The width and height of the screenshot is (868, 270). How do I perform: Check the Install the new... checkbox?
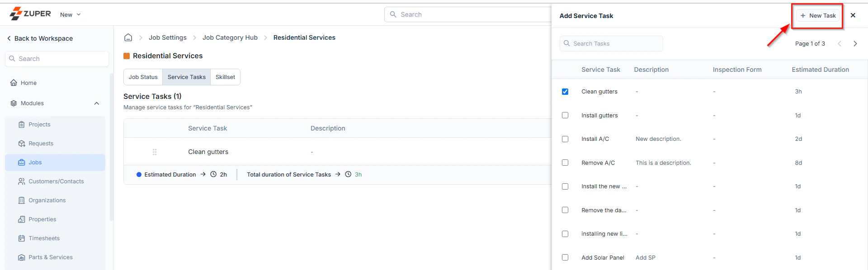[x=565, y=186]
